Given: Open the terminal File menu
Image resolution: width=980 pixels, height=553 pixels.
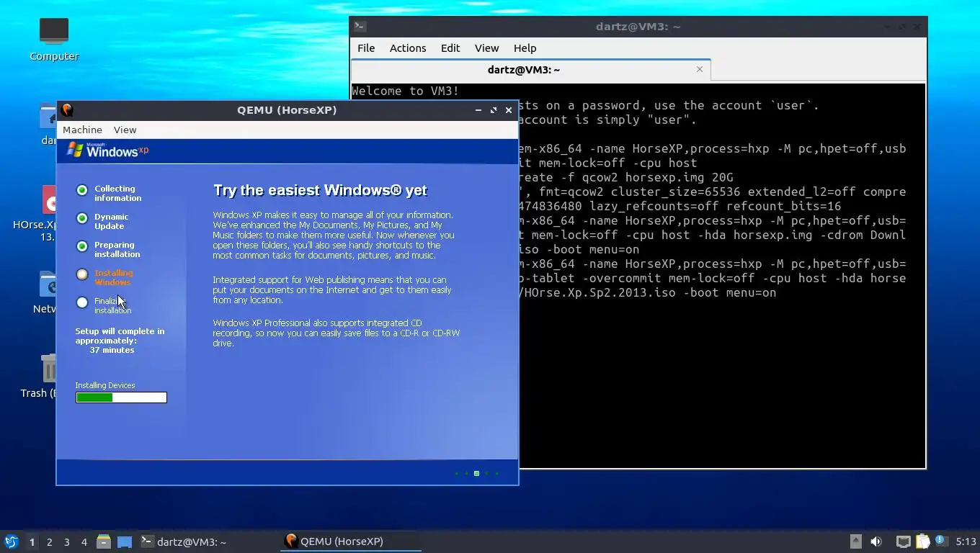Looking at the screenshot, I should (x=366, y=48).
